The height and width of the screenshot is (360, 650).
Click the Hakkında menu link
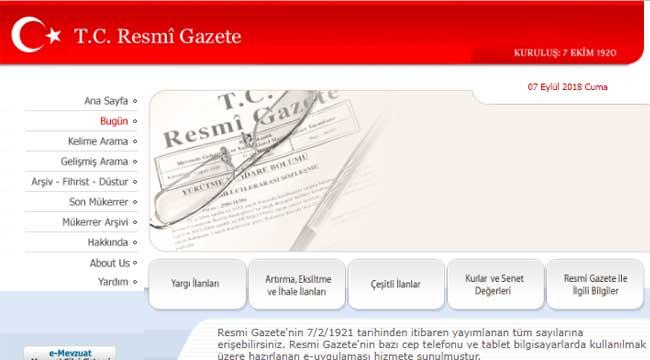pos(108,242)
